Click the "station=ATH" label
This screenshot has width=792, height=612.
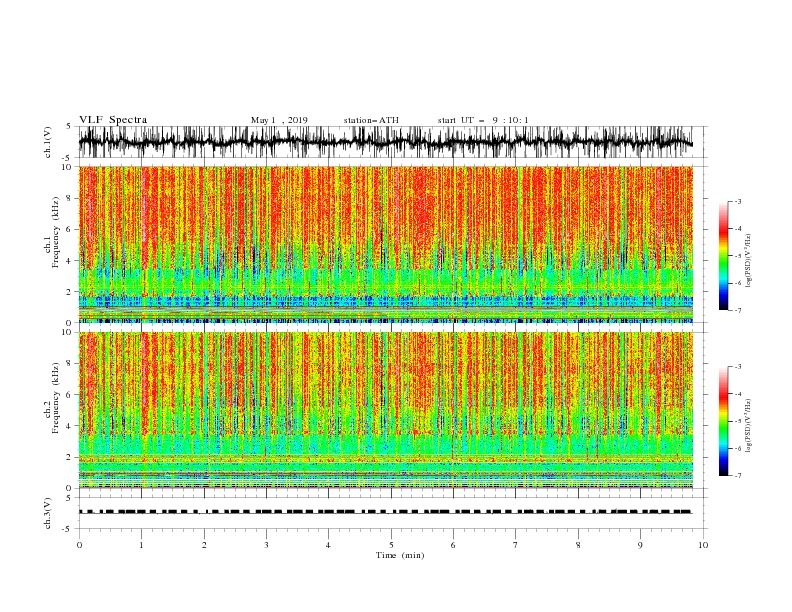point(371,120)
